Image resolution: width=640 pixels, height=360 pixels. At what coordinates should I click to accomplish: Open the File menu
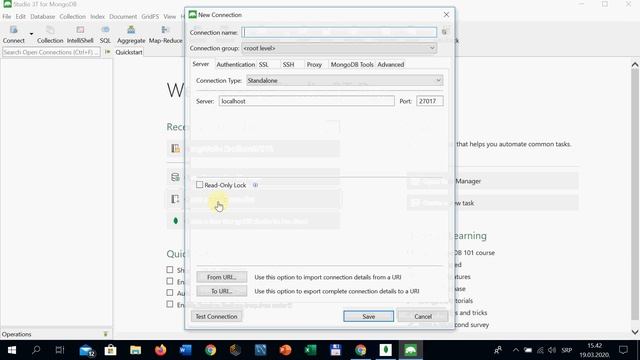point(7,16)
